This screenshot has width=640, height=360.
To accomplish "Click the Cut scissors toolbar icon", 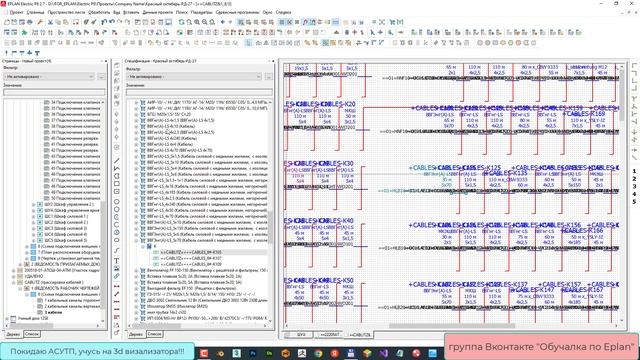I will coord(50,22).
